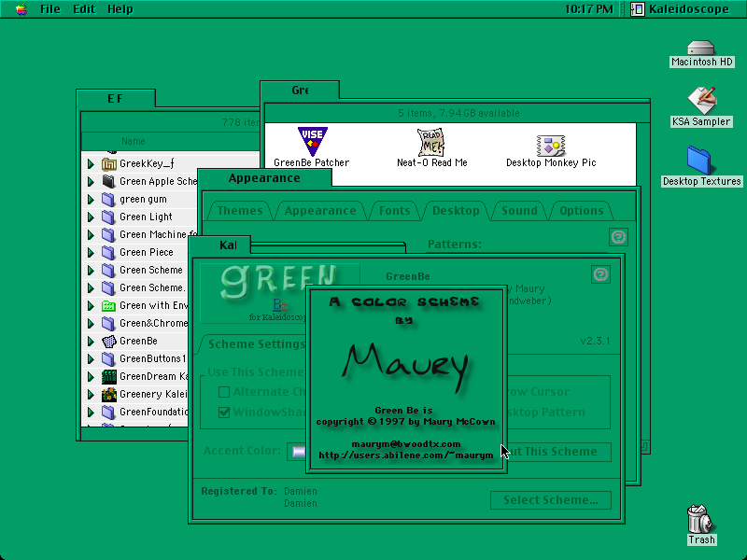This screenshot has width=747, height=560.
Task: Click the partly hidden About This Scheme button
Action: 558,452
